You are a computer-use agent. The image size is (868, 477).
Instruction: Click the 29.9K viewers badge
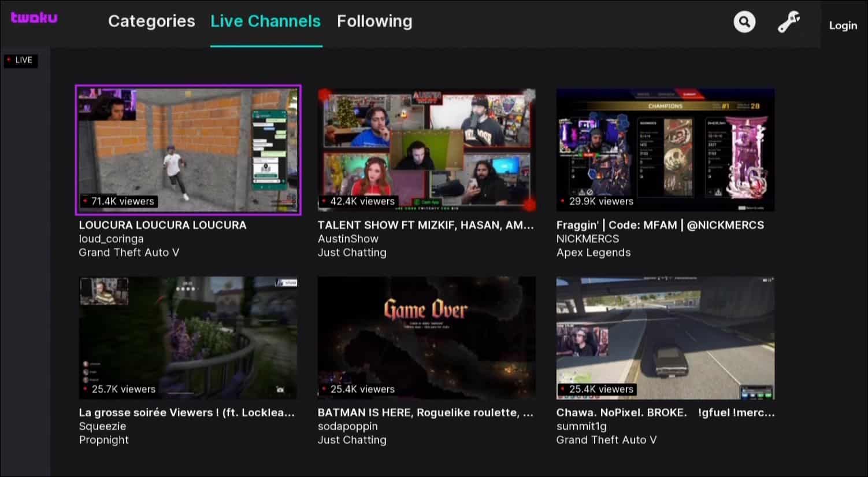click(597, 201)
